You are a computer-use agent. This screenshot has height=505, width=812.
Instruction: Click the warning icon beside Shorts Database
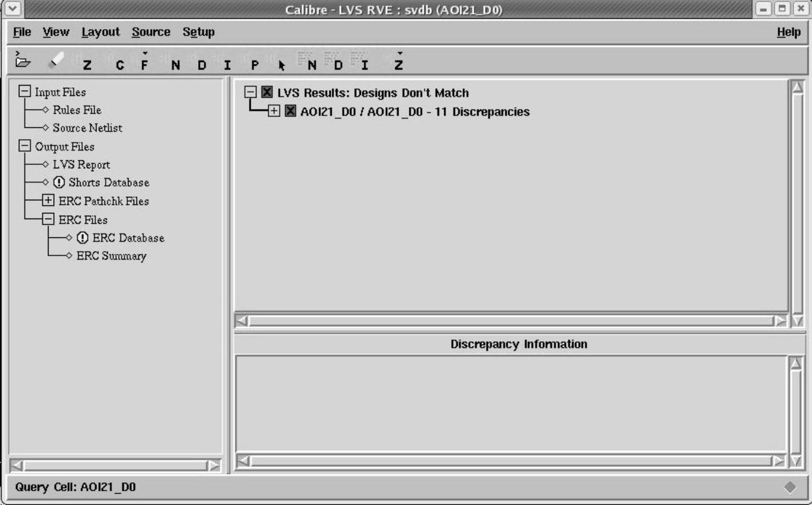click(x=59, y=183)
